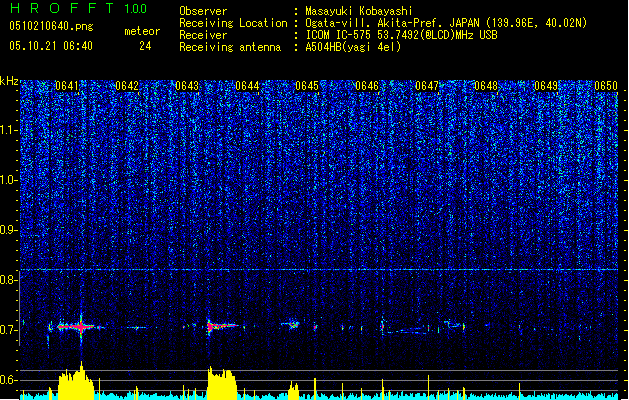Image resolution: width=629 pixels, height=400 pixels.
Task: Click the 0642 time marker
Action: (127, 86)
